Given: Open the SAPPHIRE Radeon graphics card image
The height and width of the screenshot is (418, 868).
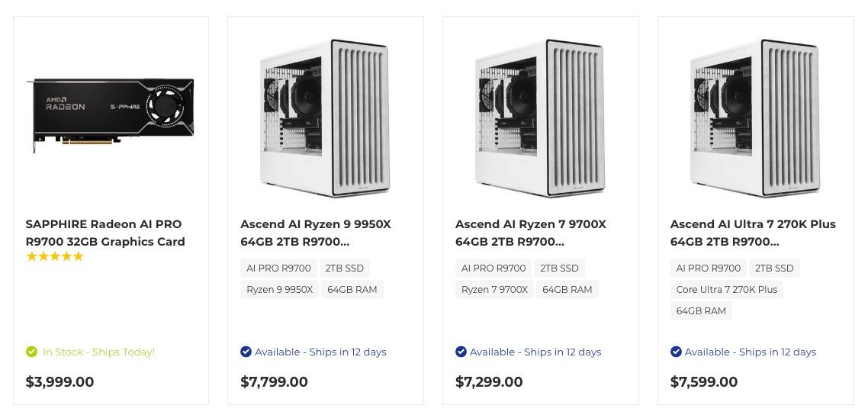Looking at the screenshot, I should (x=111, y=116).
